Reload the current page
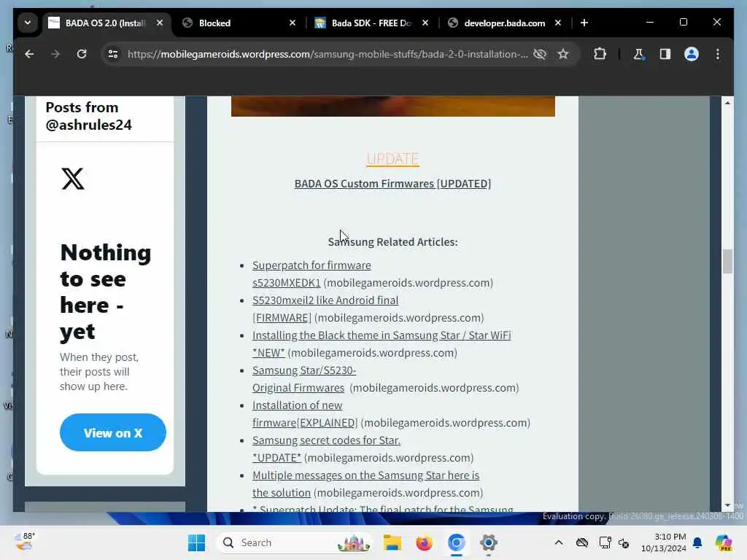This screenshot has height=560, width=747. 82,54
